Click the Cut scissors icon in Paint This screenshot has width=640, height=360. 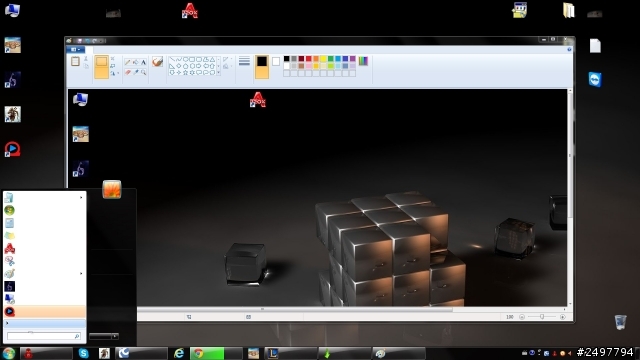(x=86, y=59)
